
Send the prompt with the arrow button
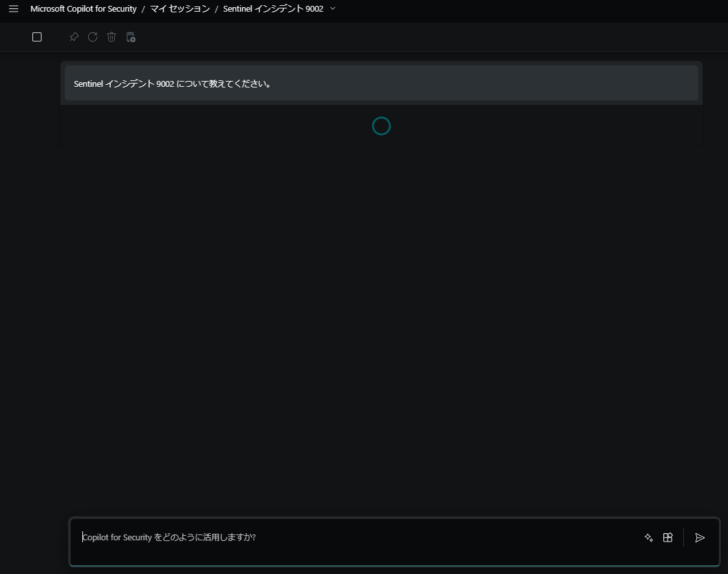[x=699, y=537]
